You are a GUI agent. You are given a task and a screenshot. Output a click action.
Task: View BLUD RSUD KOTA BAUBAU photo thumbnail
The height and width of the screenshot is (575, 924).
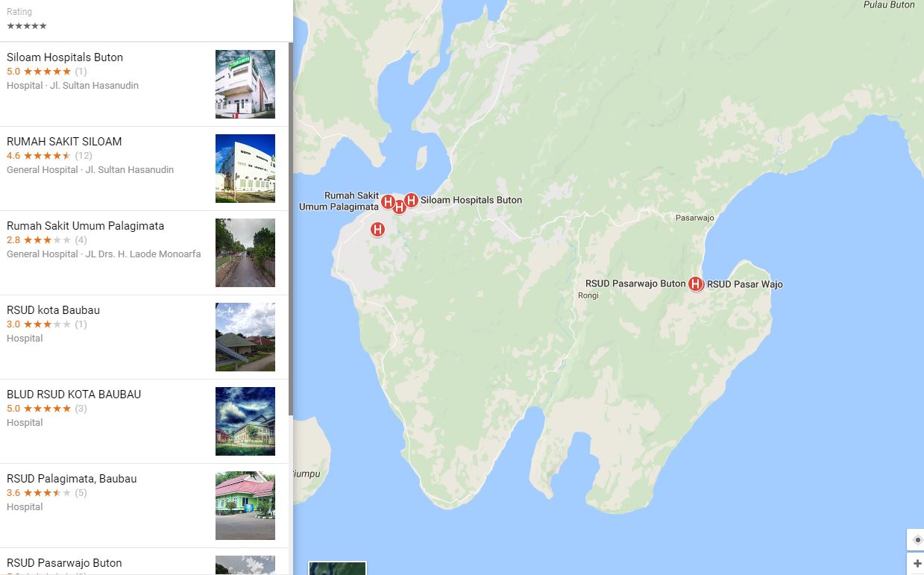[245, 421]
